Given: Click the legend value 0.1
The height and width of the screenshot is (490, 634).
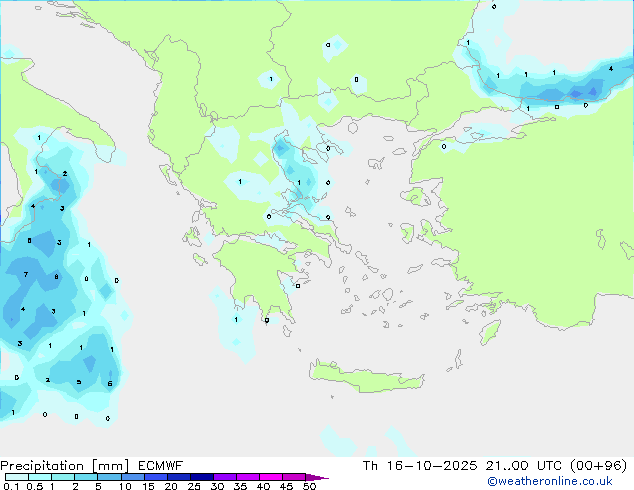Looking at the screenshot, I should [11, 486].
